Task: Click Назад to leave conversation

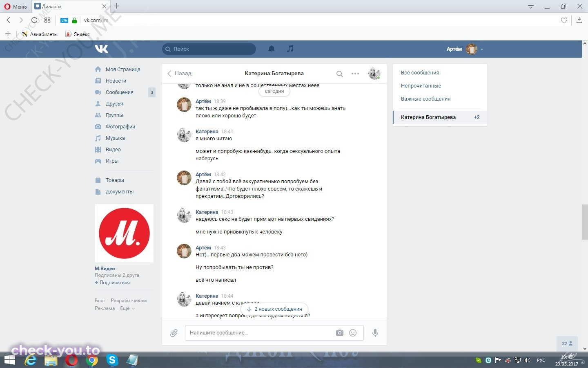Action: (179, 74)
